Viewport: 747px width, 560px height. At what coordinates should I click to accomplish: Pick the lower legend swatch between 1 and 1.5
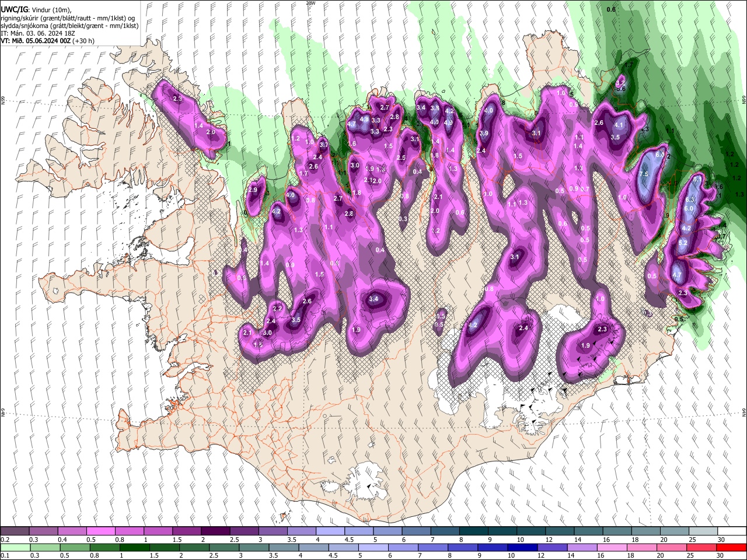(x=134, y=547)
